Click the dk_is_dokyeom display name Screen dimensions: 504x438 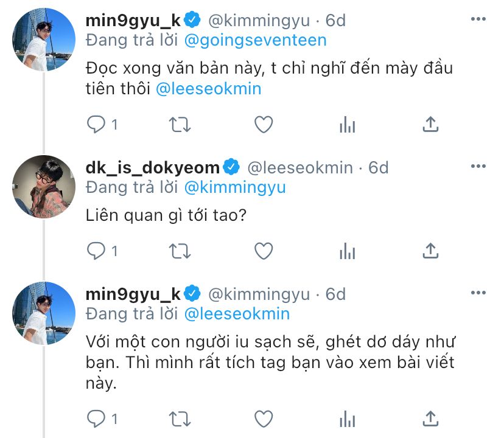154,167
